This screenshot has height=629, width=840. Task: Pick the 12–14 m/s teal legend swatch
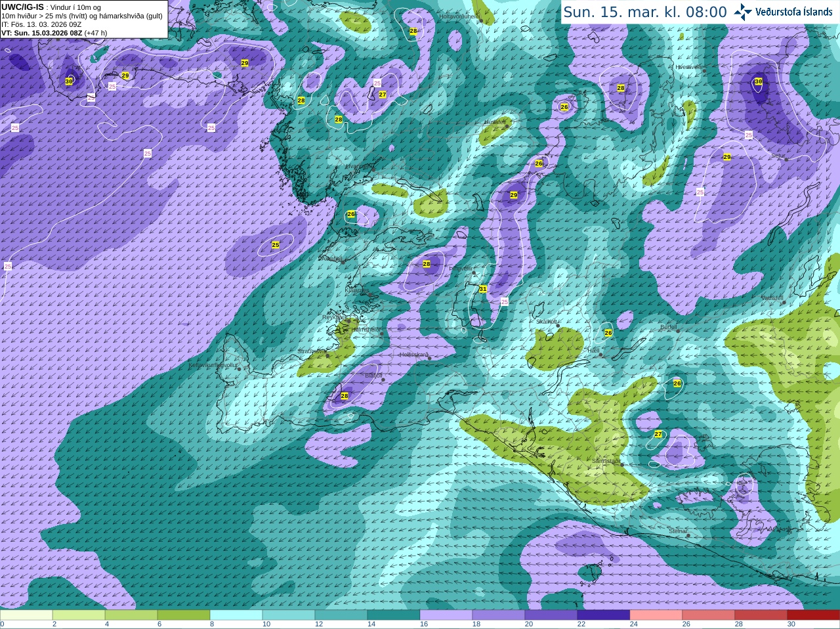point(341,615)
